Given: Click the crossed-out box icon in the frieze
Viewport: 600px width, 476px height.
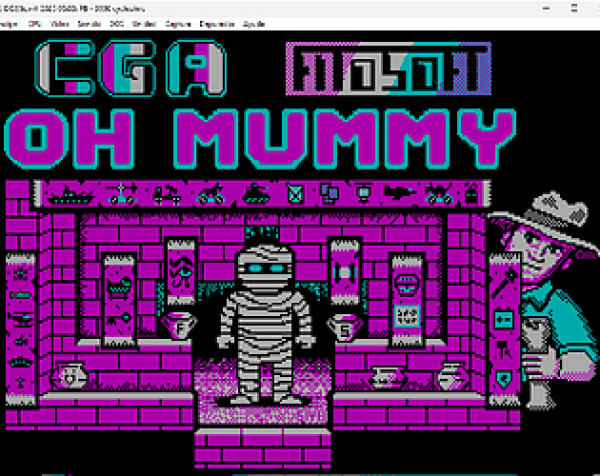Looking at the screenshot, I should [x=295, y=194].
